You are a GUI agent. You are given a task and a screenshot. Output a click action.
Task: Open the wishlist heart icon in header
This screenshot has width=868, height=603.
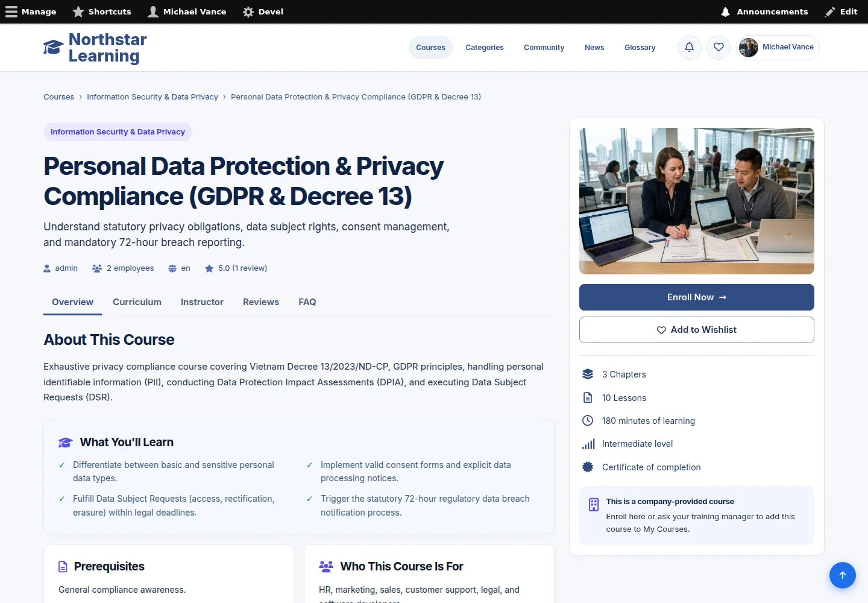(x=719, y=47)
